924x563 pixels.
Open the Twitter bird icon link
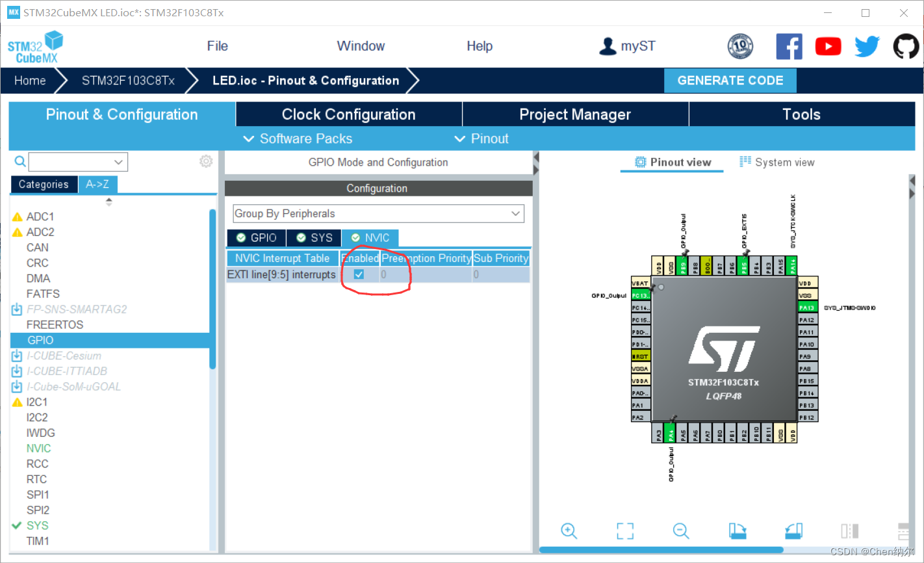[x=867, y=46]
